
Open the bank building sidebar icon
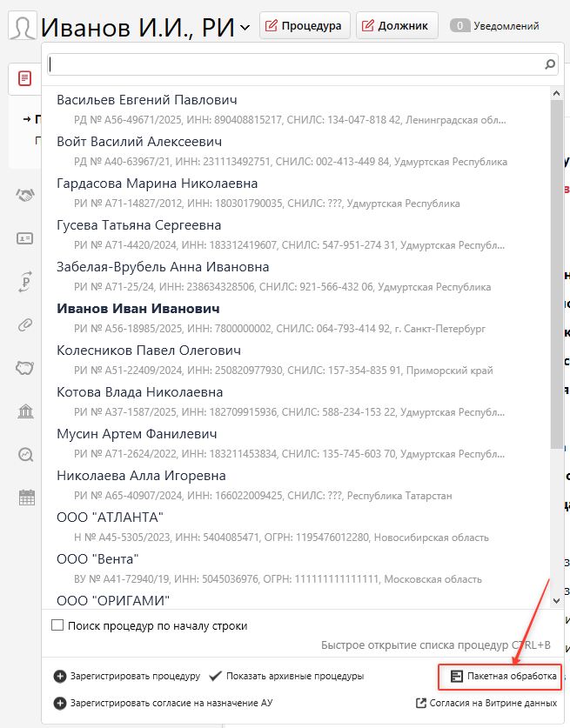[x=25, y=411]
